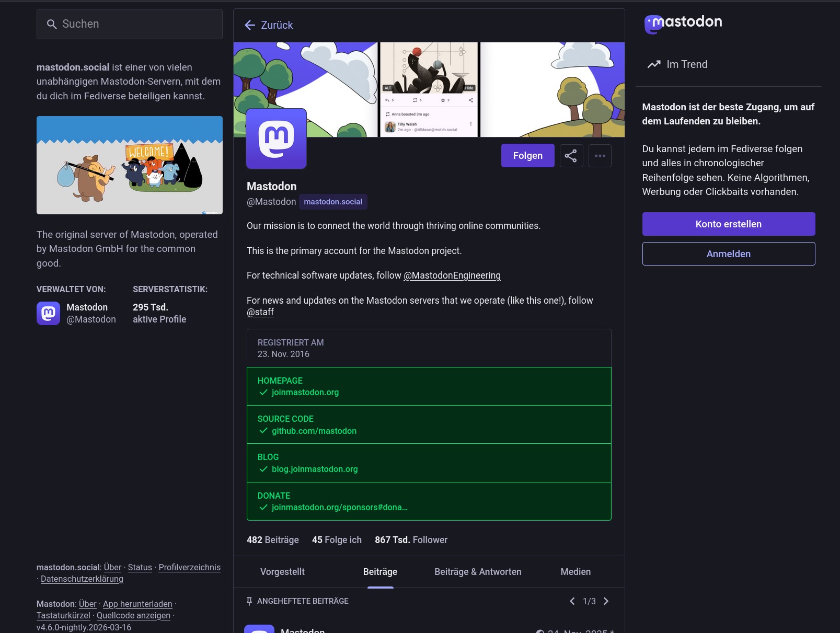
Task: Go to previous pinned post
Action: (572, 601)
